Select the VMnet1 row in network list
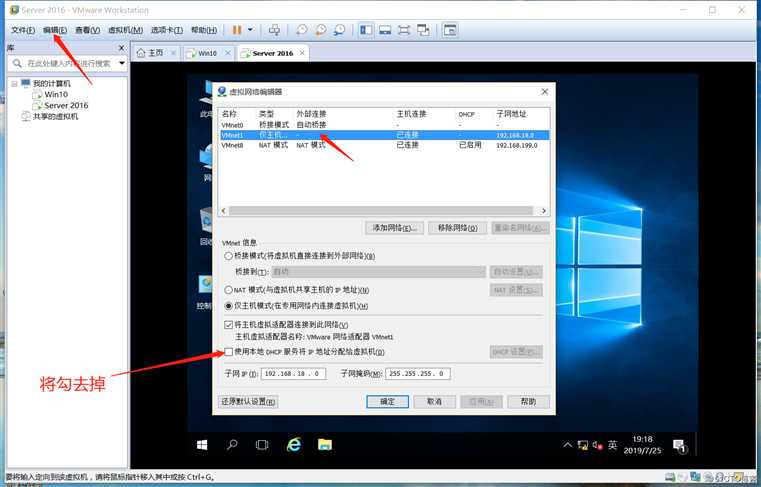The height and width of the screenshot is (487, 761). 384,135
